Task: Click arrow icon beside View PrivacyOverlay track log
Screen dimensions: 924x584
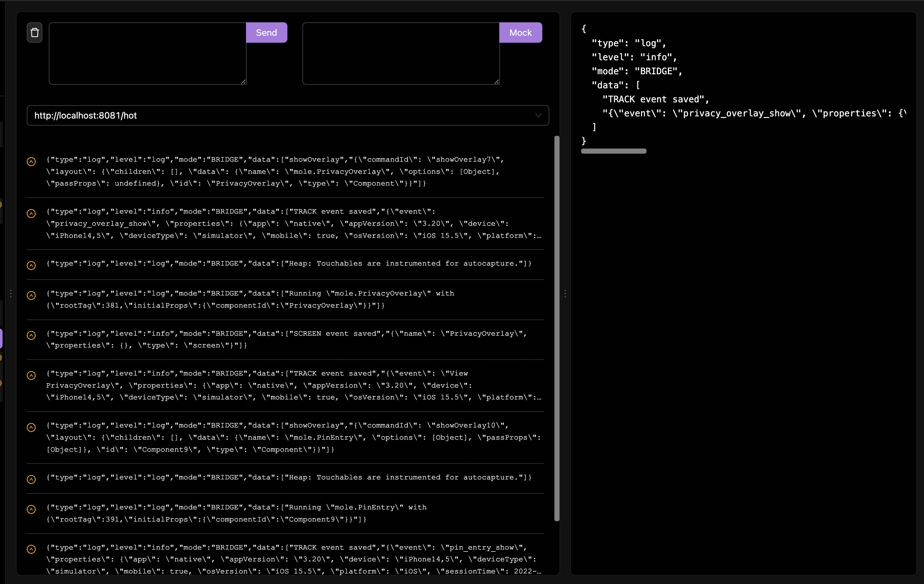Action: tap(32, 375)
